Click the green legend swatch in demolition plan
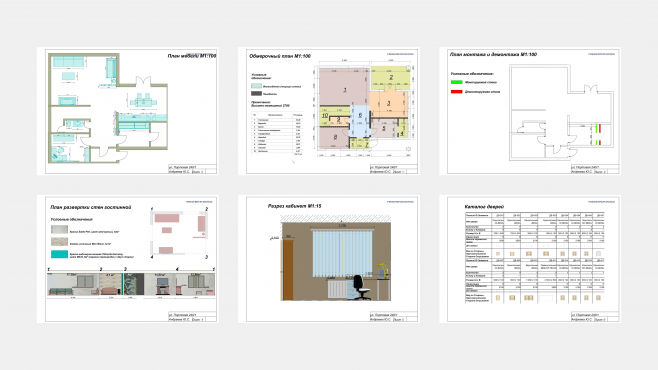This screenshot has width=658, height=370. click(456, 82)
